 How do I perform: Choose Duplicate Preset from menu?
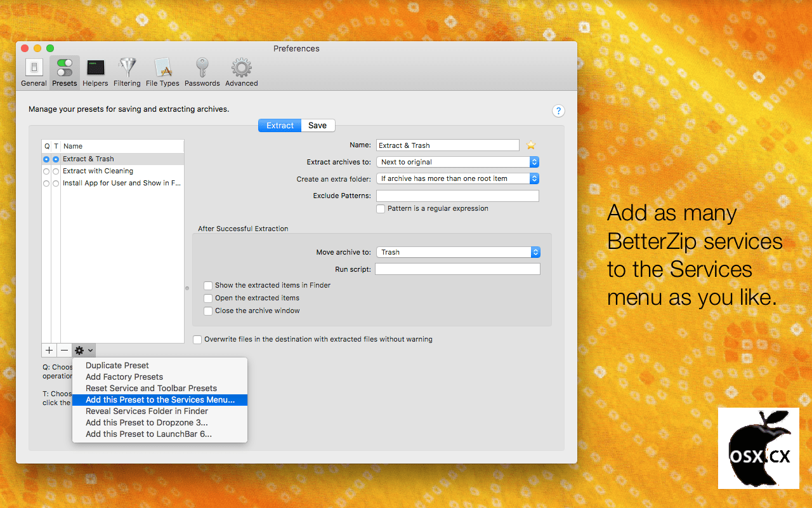click(160, 366)
